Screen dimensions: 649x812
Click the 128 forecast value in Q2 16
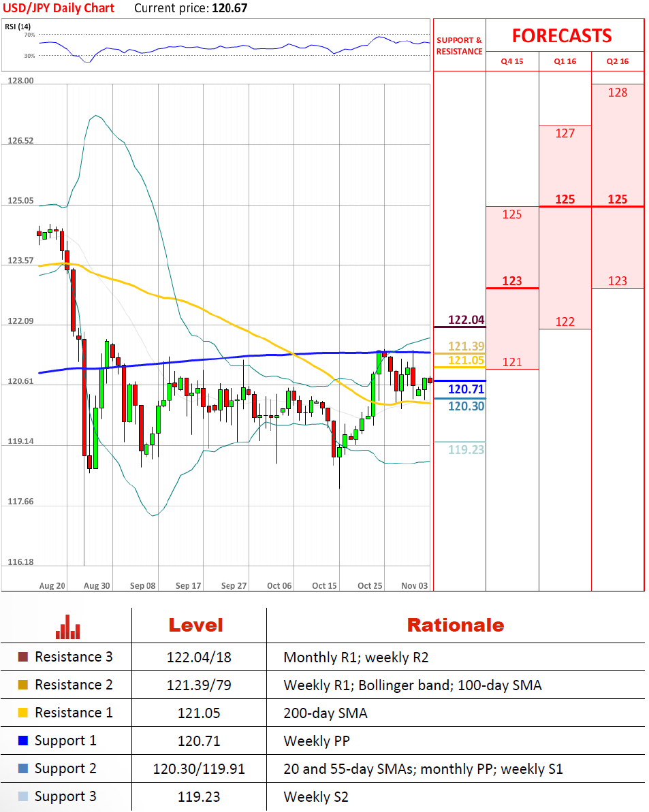pos(618,93)
